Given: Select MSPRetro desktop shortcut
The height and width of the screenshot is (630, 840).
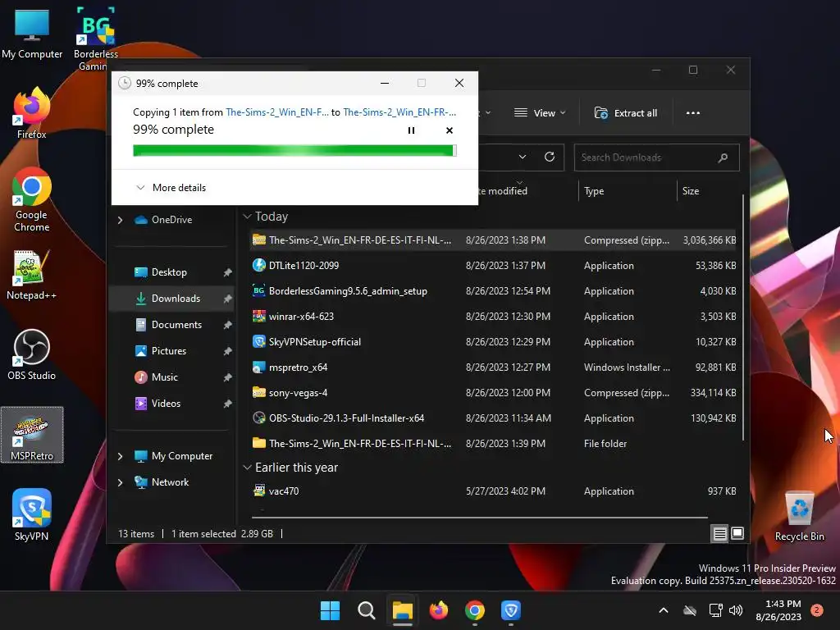Looking at the screenshot, I should coord(32,435).
